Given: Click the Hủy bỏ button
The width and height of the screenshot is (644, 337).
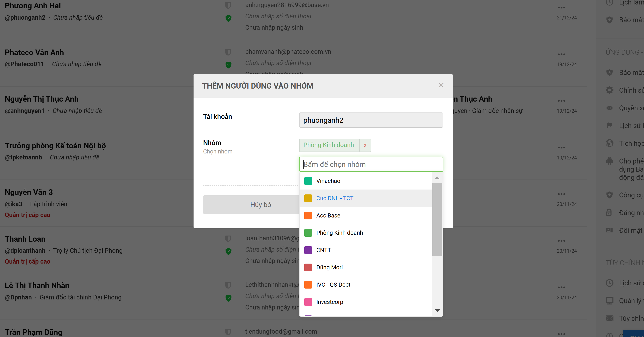Looking at the screenshot, I should [260, 204].
